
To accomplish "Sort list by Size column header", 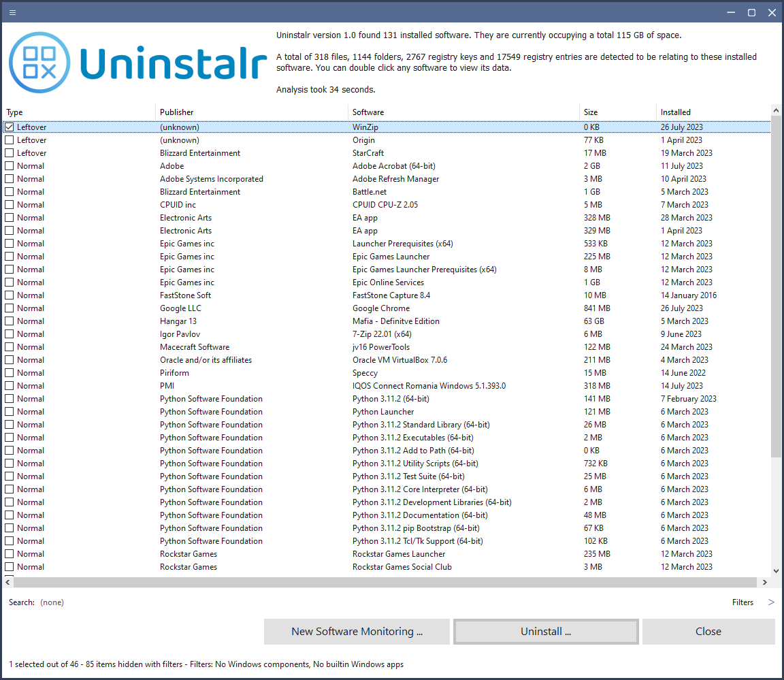I will (618, 112).
